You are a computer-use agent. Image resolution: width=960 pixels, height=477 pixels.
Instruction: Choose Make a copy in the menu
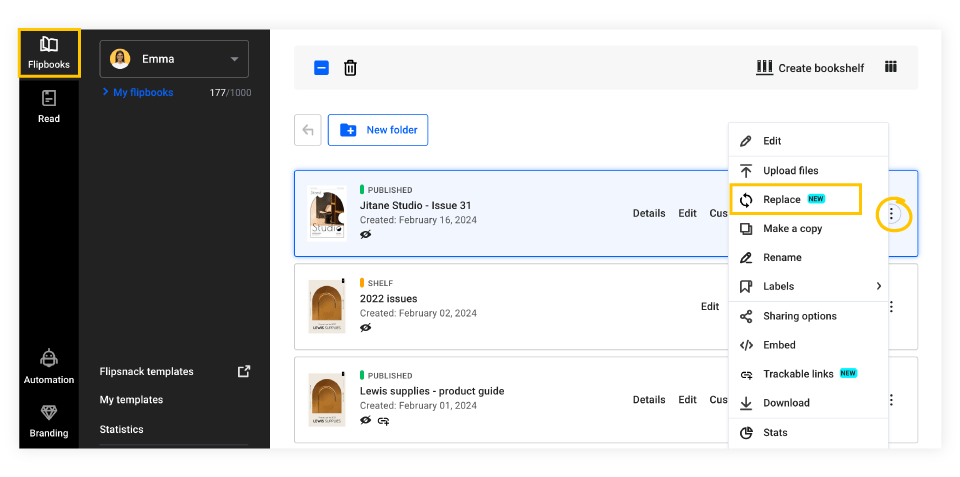pos(808,228)
